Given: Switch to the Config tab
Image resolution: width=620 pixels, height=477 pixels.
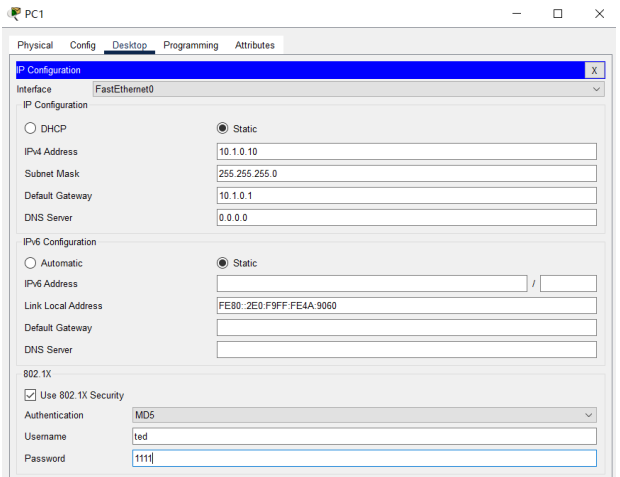Looking at the screenshot, I should point(83,45).
